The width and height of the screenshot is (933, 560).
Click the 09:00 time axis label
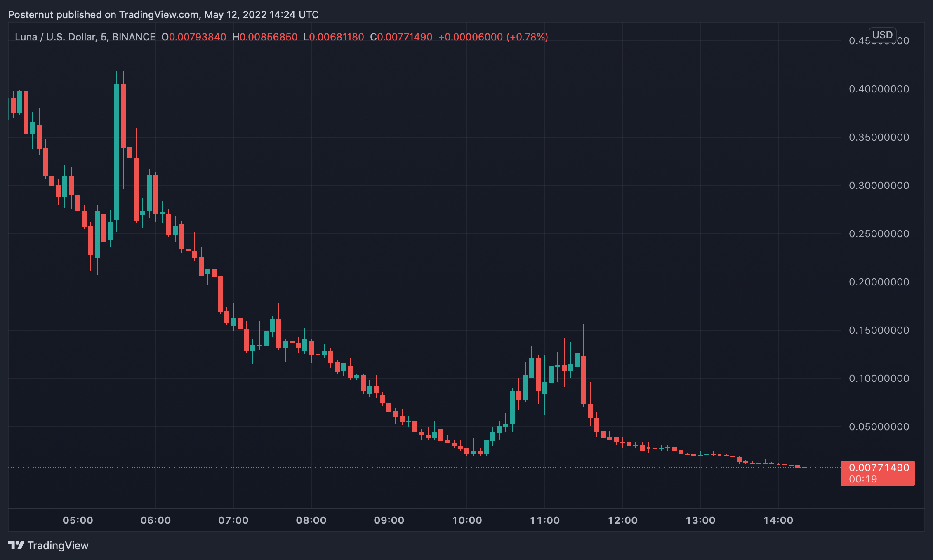click(x=389, y=520)
